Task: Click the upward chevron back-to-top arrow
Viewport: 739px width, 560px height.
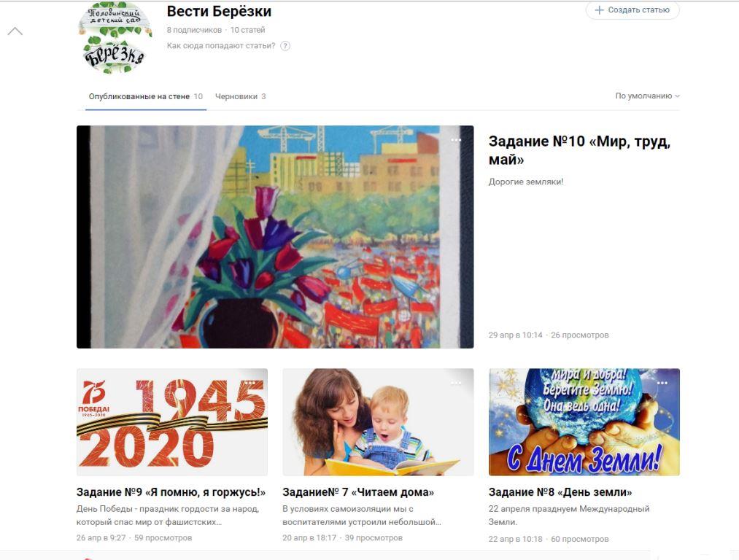Action: click(15, 31)
